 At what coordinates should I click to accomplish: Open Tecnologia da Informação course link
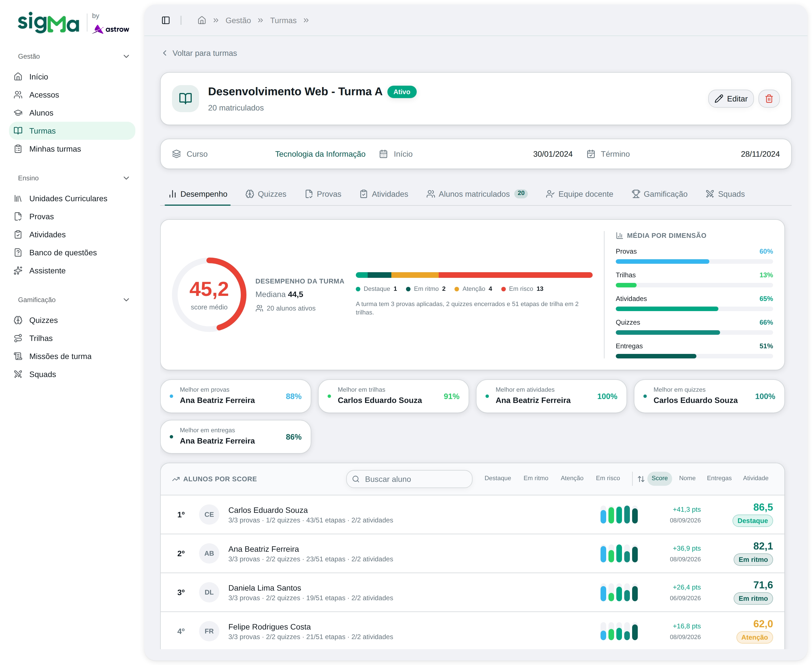pos(320,154)
